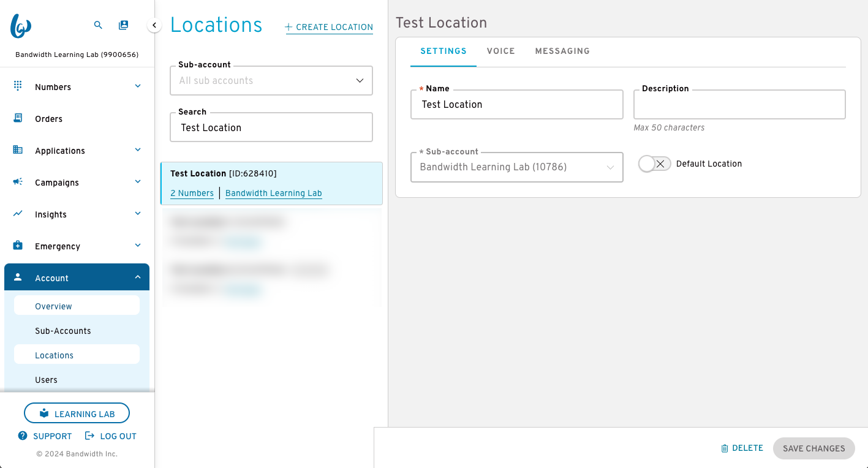Click the Create Location link
This screenshot has height=468, width=868.
click(x=329, y=27)
